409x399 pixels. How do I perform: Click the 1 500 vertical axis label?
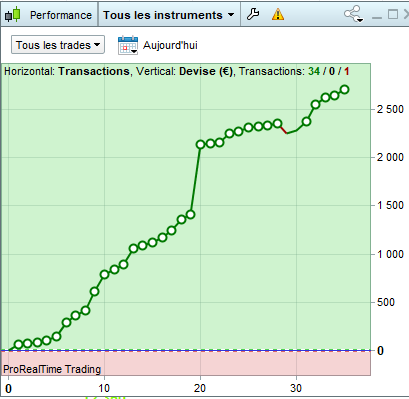[x=390, y=205]
